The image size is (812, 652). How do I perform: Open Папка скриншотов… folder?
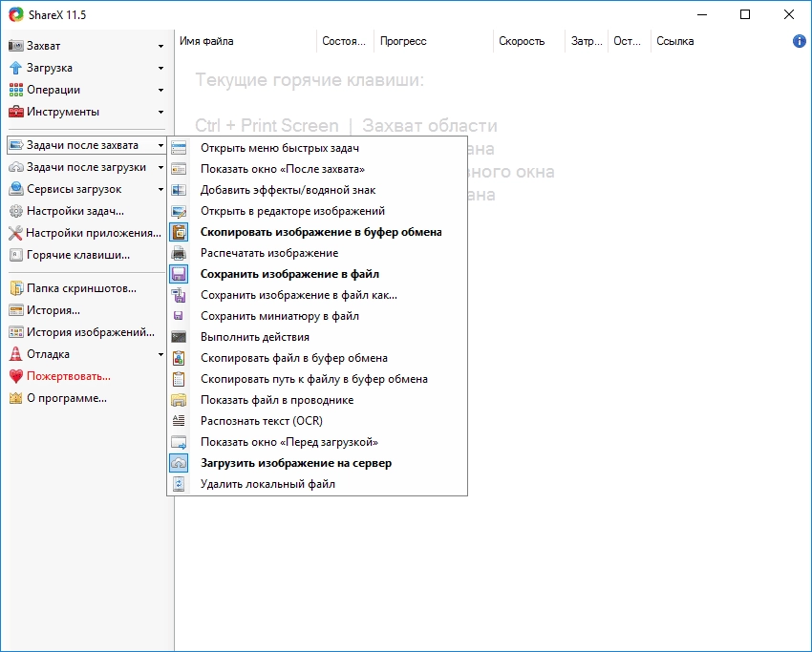81,288
